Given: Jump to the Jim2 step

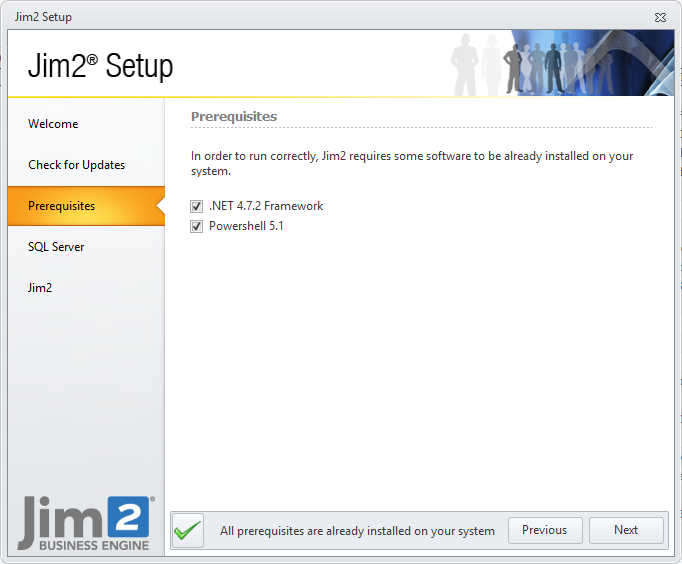Looking at the screenshot, I should pos(40,288).
